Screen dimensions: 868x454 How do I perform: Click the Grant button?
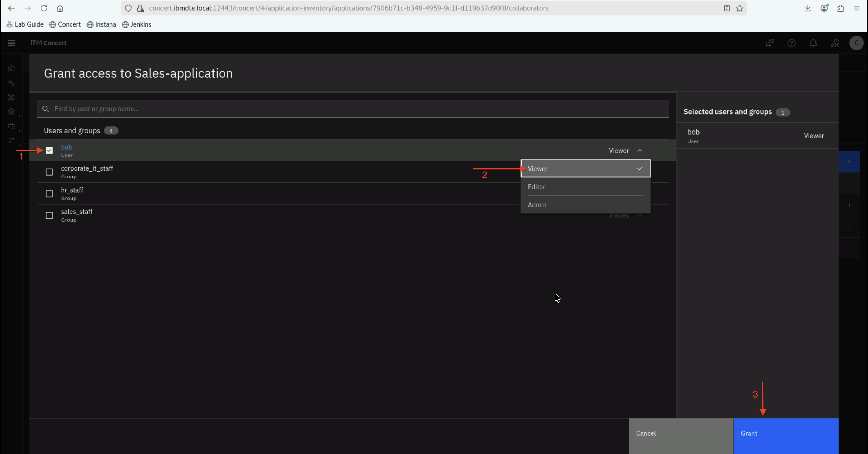[786, 436]
